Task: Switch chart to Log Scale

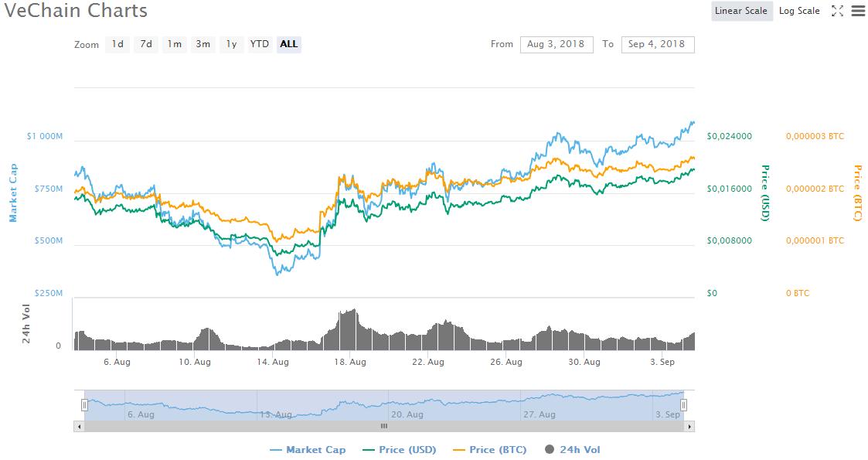Action: coord(798,11)
